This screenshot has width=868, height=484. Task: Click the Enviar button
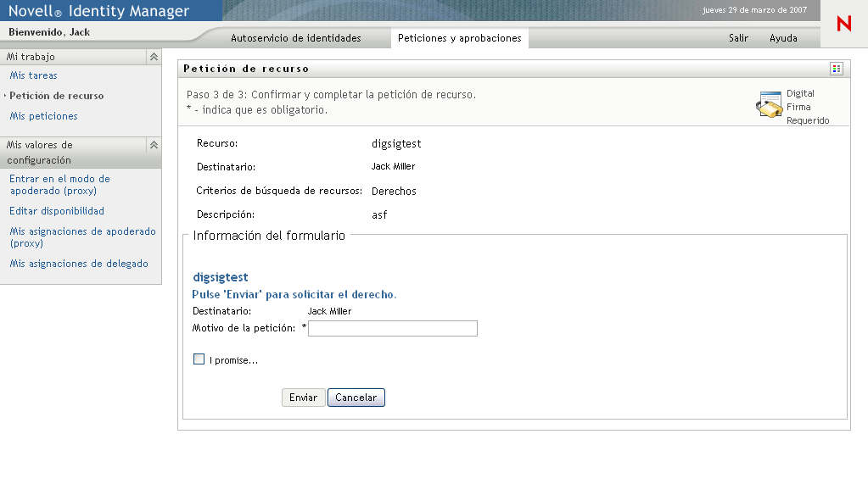304,398
